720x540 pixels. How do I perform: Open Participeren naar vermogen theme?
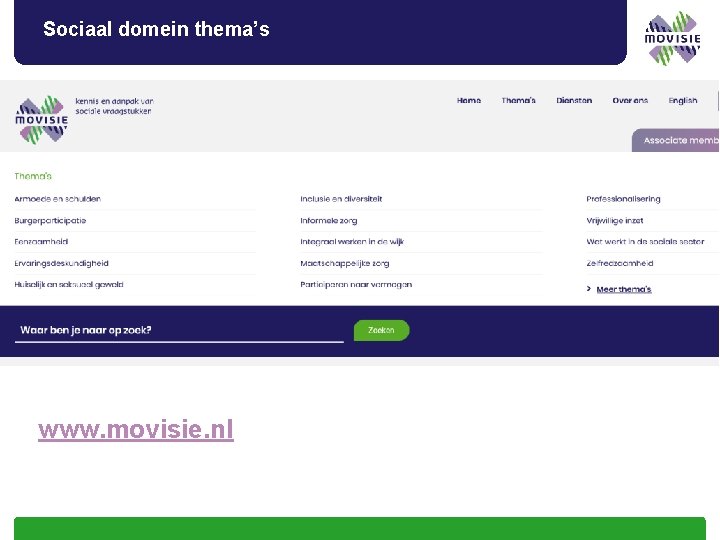[356, 284]
